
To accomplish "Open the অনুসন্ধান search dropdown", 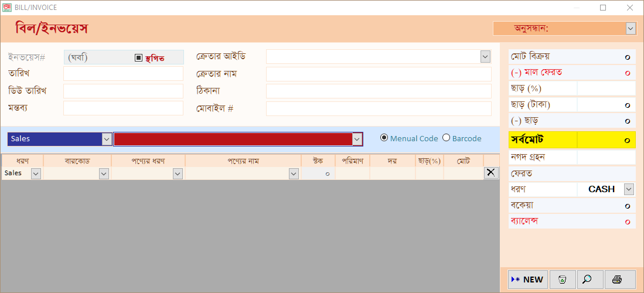I will (x=631, y=28).
